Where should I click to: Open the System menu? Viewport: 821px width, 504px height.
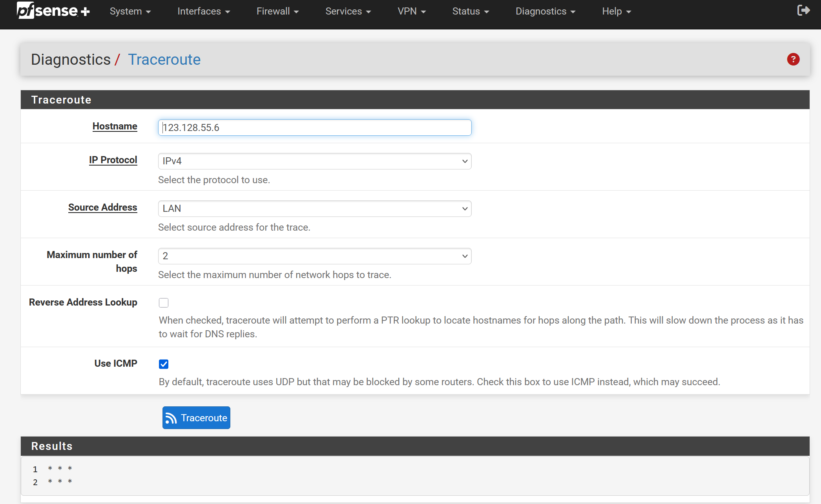click(x=130, y=11)
